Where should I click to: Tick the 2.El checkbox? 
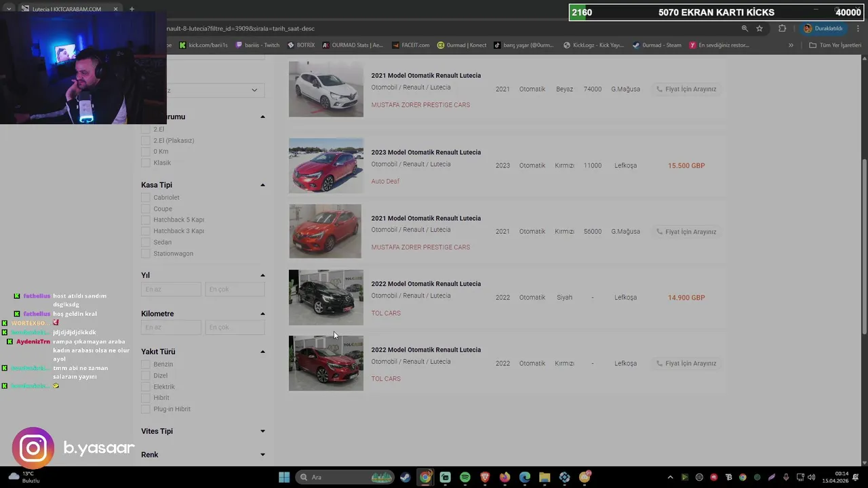pos(145,129)
